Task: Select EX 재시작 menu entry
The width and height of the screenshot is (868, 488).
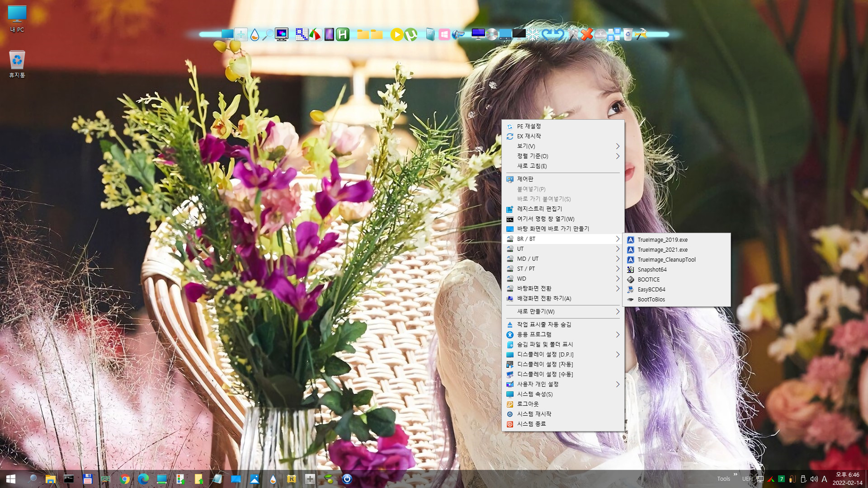Action: point(563,136)
